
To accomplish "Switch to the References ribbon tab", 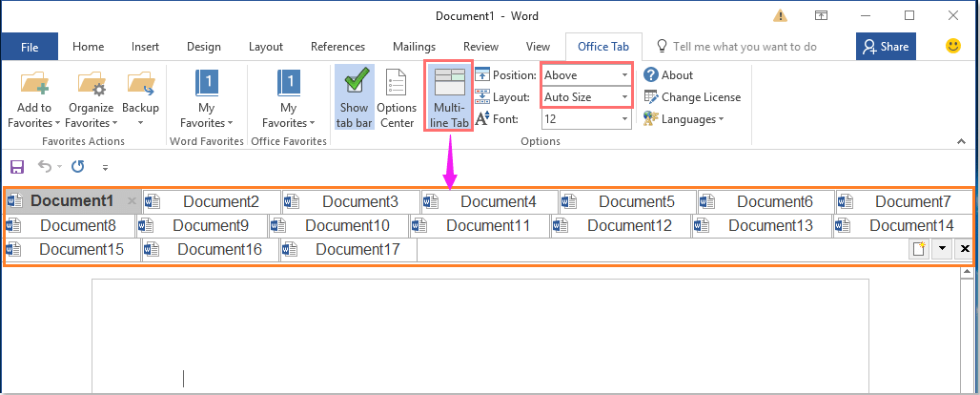I will click(x=337, y=47).
